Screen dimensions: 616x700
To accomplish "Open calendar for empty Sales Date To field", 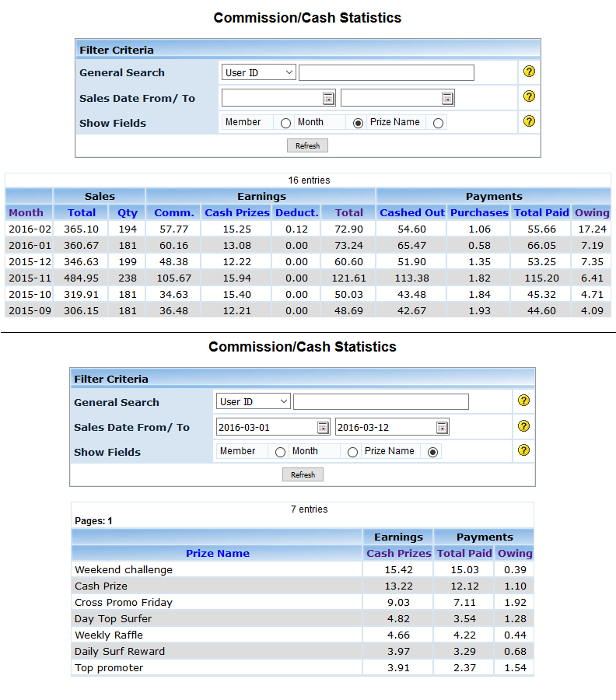I will click(x=447, y=98).
